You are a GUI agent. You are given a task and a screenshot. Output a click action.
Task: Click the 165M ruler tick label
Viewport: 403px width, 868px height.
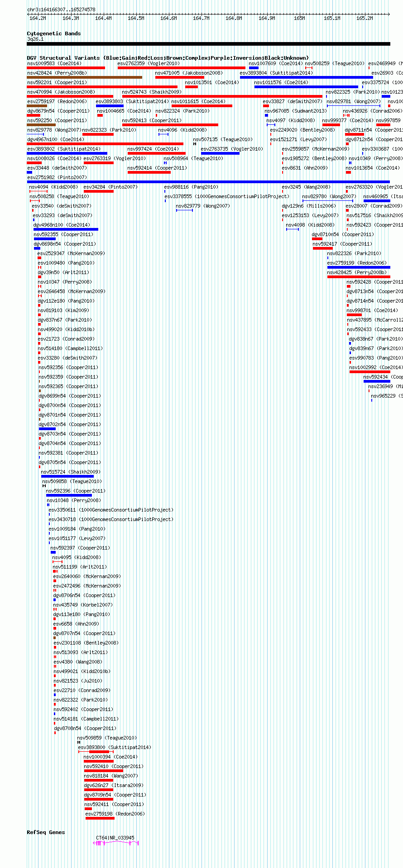pos(299,18)
